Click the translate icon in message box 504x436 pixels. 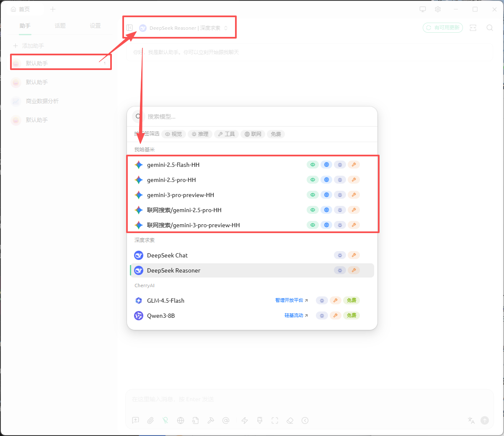[471, 420]
